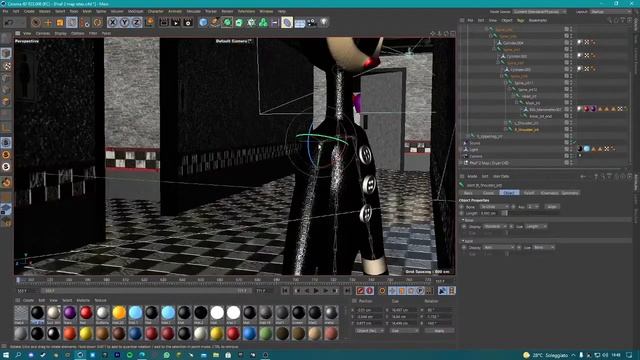
Task: Add a Cube primitive from the toolbar
Action: (203, 22)
